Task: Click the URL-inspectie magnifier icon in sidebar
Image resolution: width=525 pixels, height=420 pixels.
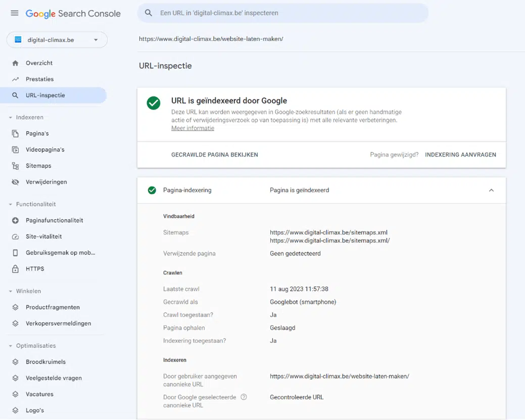Action: click(x=15, y=95)
